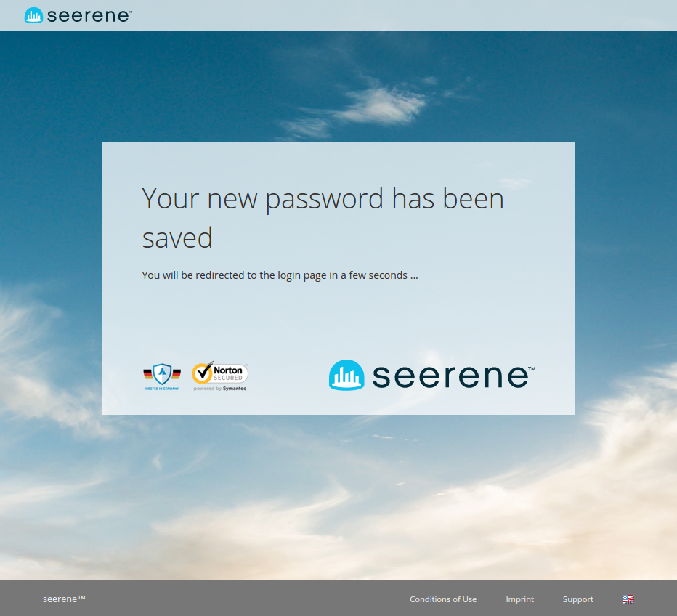The height and width of the screenshot is (616, 677).
Task: Open the Imprint page
Action: coord(520,599)
